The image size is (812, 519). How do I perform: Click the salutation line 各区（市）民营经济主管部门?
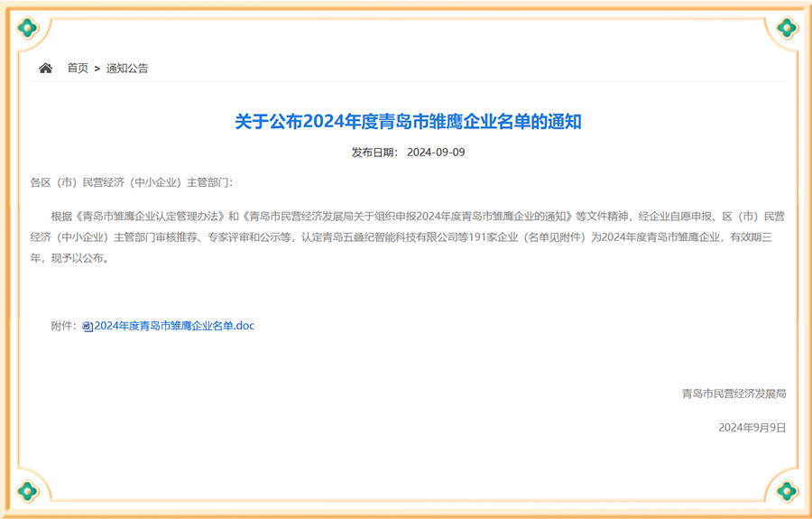(132, 182)
